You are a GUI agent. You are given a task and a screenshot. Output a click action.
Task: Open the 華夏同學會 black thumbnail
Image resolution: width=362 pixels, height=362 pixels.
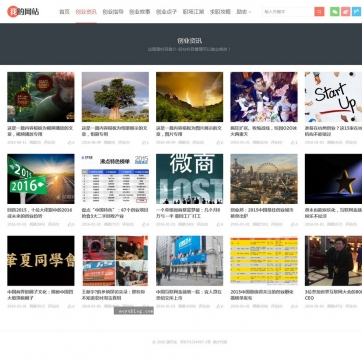point(41,261)
